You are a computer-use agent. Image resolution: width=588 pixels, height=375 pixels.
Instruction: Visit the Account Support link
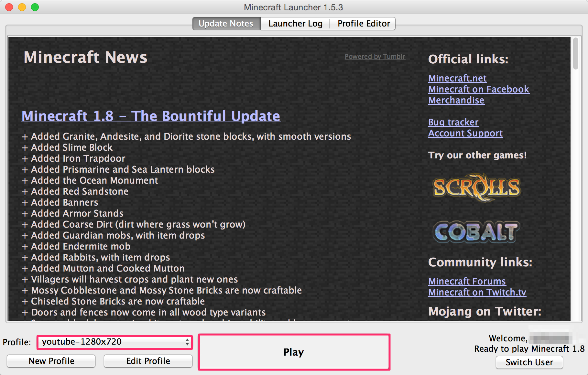(465, 133)
